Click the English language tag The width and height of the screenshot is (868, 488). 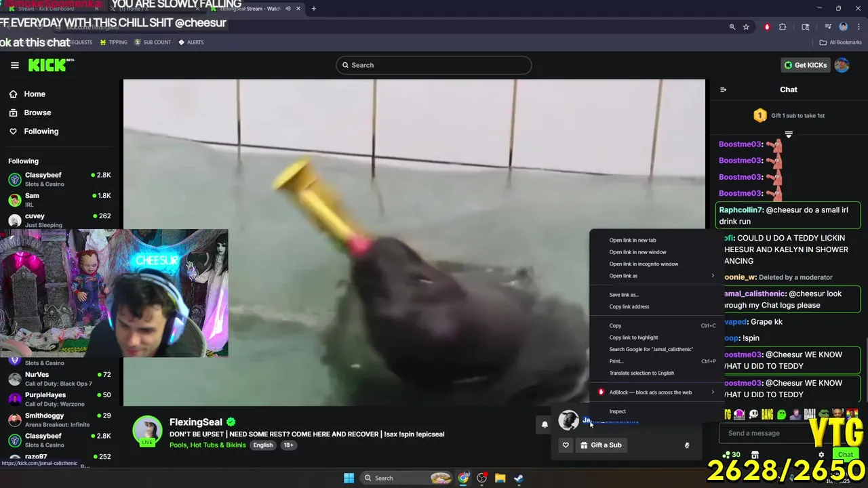(262, 445)
